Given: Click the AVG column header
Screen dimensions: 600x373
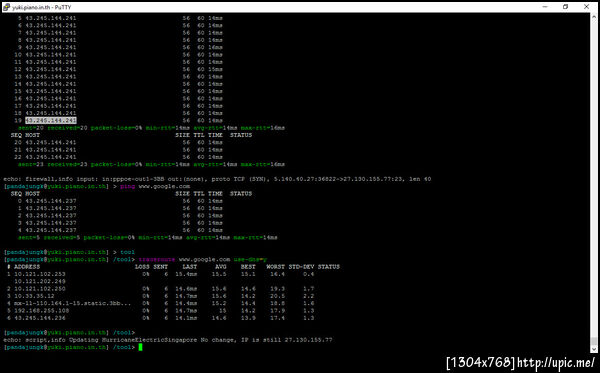Looking at the screenshot, I should [x=221, y=267].
